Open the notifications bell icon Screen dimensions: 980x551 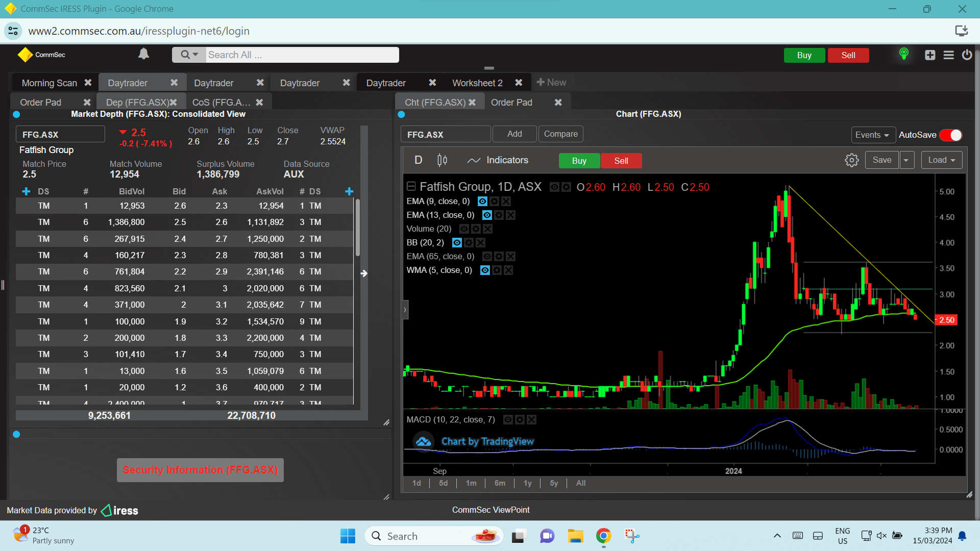click(144, 54)
